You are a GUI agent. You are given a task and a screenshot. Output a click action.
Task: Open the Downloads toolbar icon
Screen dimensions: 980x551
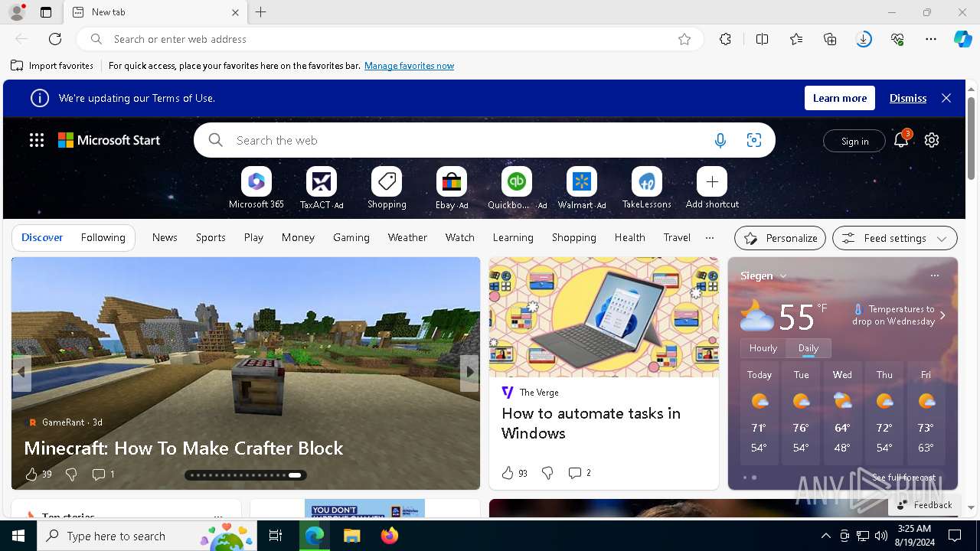click(x=864, y=39)
